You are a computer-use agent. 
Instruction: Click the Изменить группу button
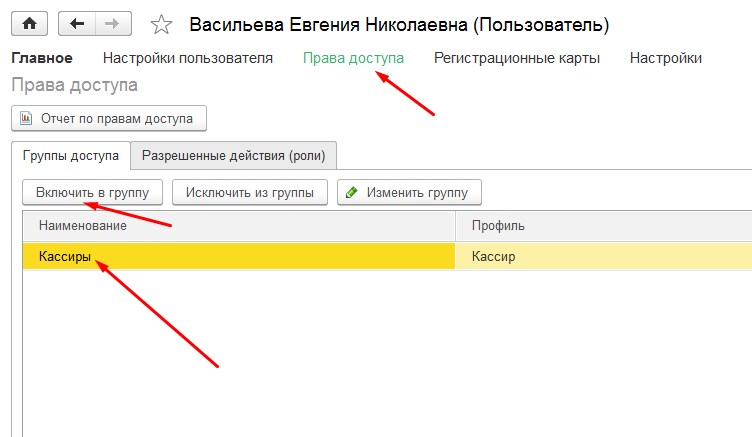(409, 192)
